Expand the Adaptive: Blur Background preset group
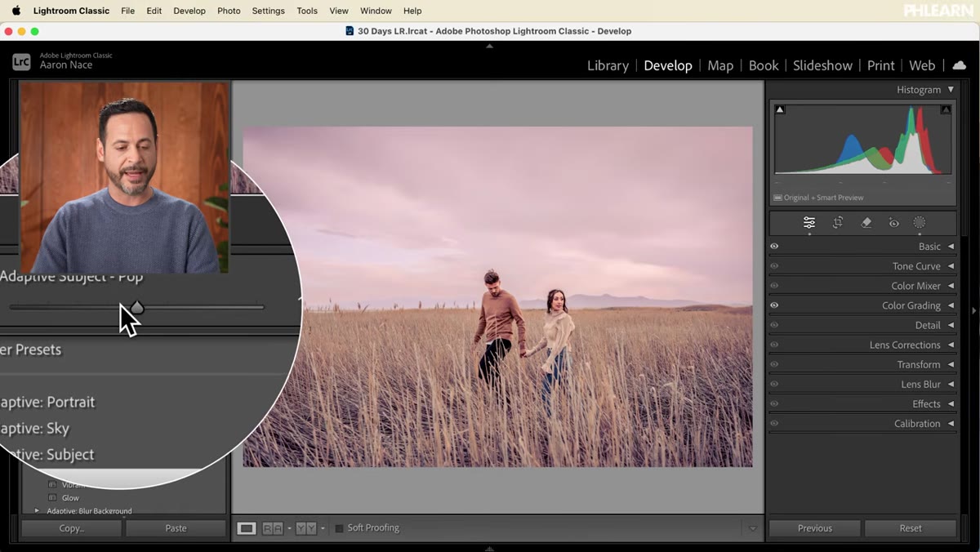Viewport: 980px width, 552px height. tap(37, 511)
